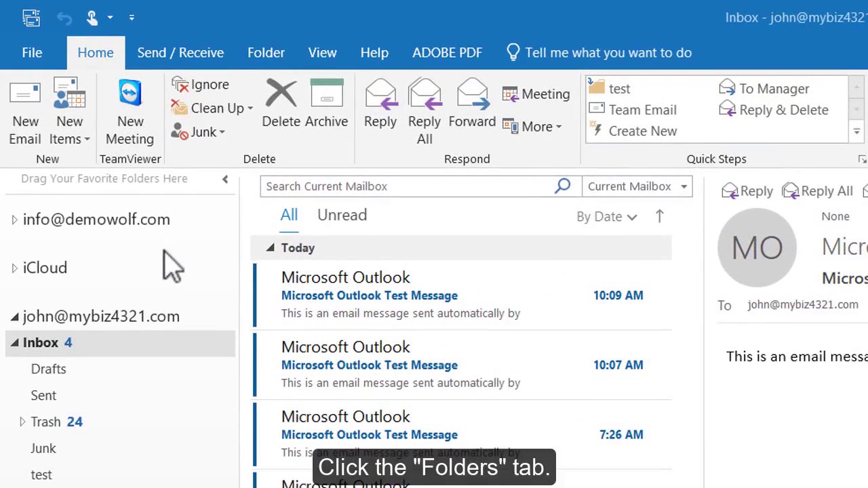The image size is (868, 488).
Task: Select the Reply & Delete quick step
Action: tap(774, 110)
